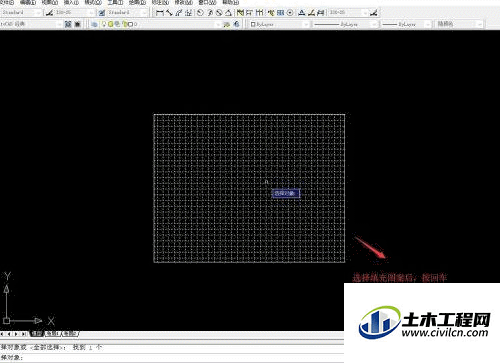
Task: Open Layer Properties Manager icon
Action: (94, 24)
